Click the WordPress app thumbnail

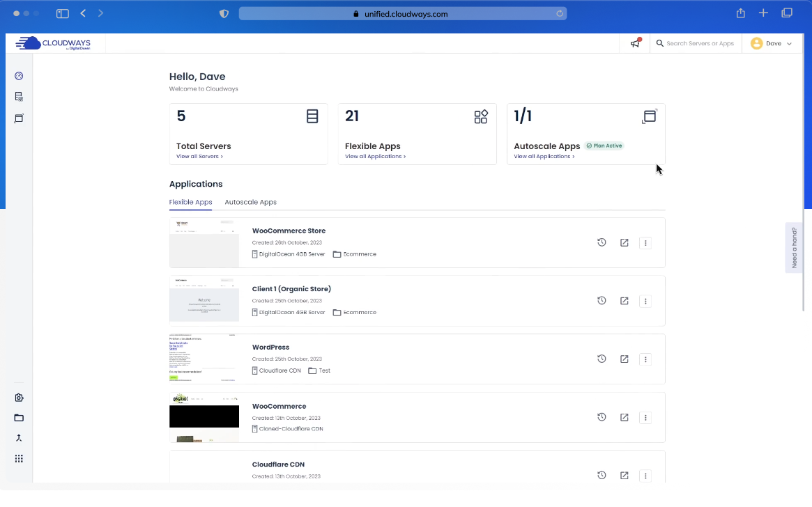tap(204, 359)
